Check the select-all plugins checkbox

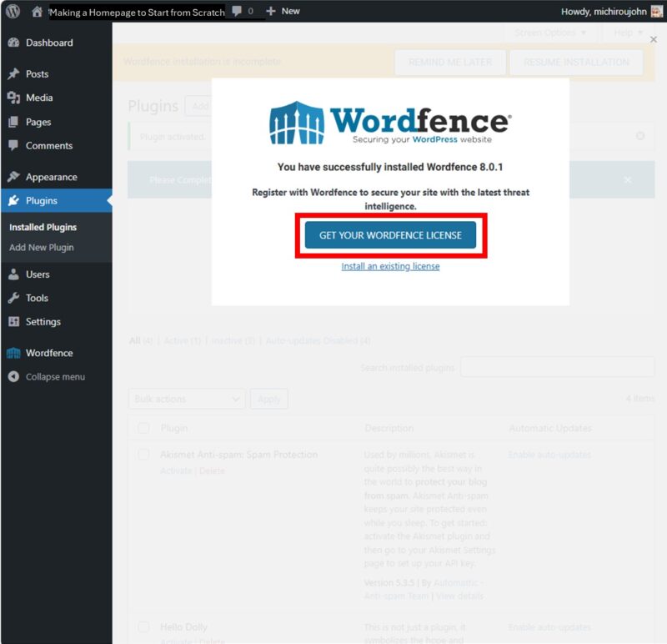[143, 428]
